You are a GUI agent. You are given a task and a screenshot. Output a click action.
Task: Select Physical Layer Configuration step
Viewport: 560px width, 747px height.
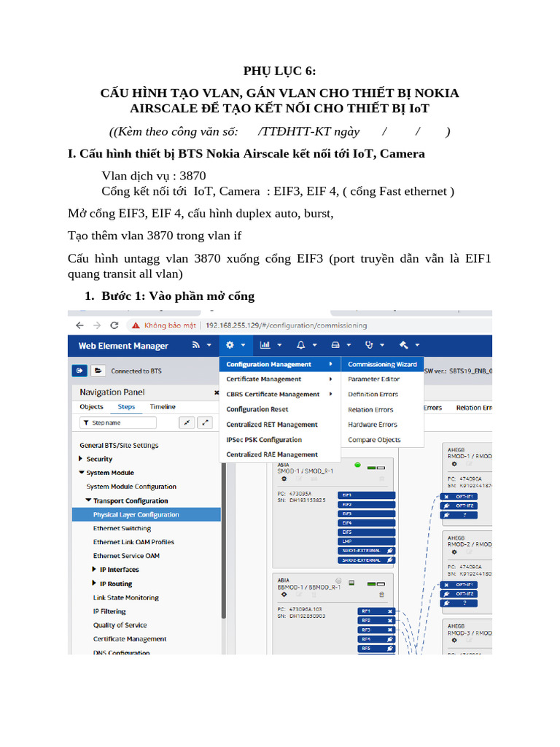[x=146, y=514]
